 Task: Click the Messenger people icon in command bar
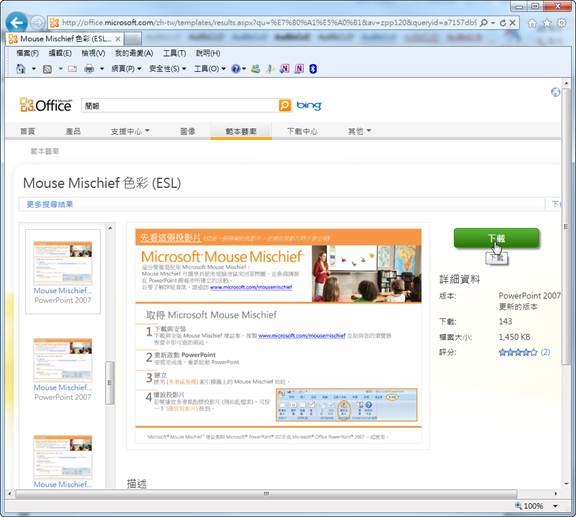tap(255, 69)
